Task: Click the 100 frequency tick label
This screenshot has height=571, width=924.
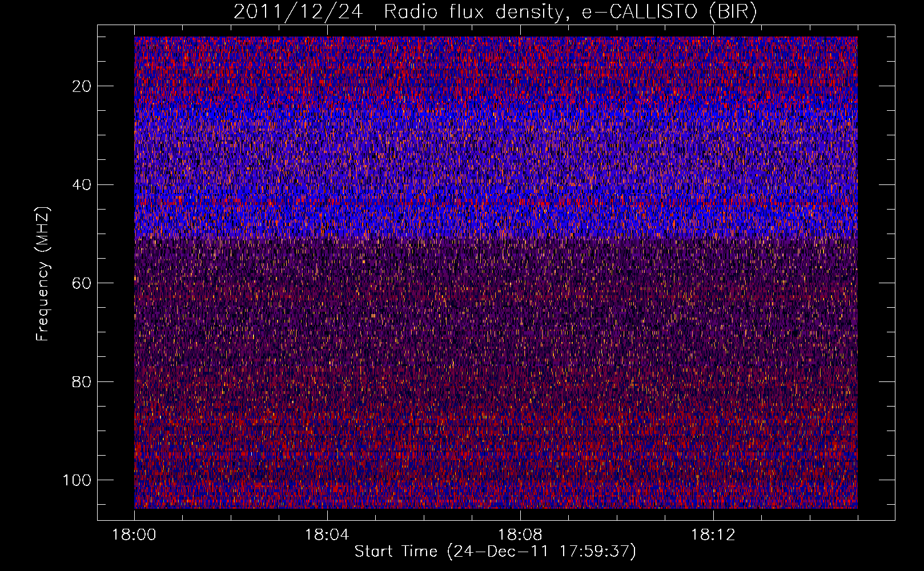Action: (x=78, y=480)
